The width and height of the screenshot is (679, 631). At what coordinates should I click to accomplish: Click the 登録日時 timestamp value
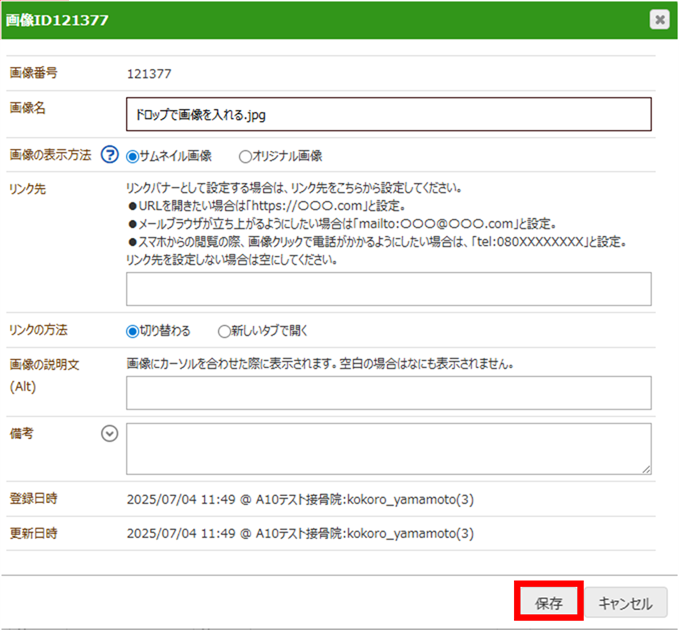click(300, 500)
